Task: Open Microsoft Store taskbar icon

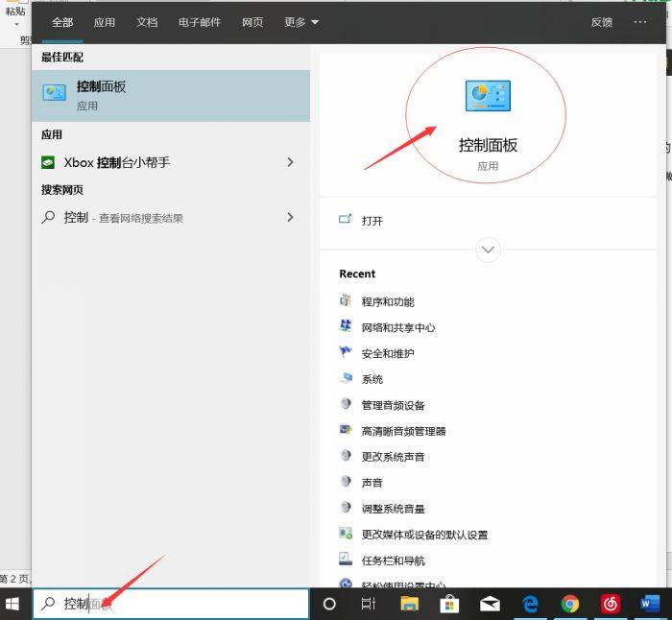Action: 449,604
